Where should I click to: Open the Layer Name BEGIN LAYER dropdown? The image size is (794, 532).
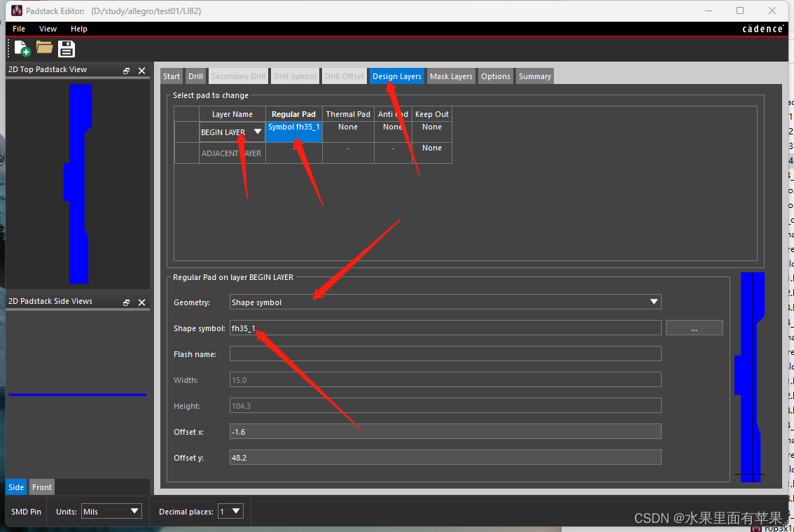point(257,132)
